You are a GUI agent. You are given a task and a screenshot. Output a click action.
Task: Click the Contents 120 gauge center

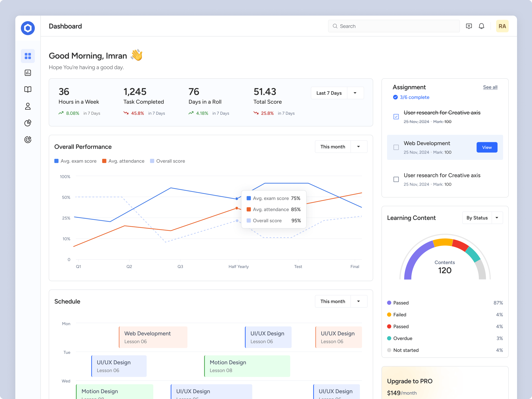445,267
